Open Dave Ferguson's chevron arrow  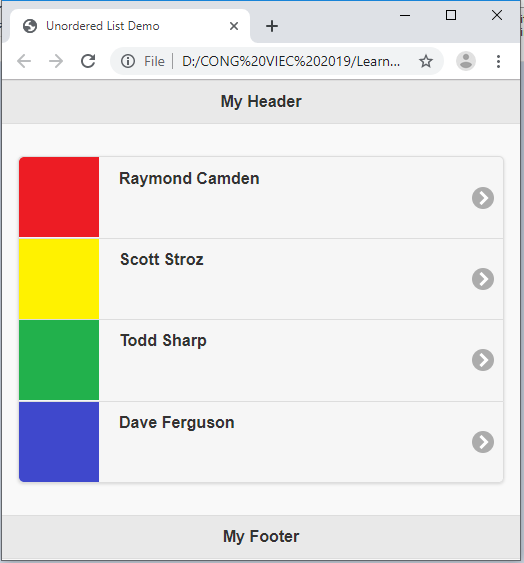[x=483, y=442]
